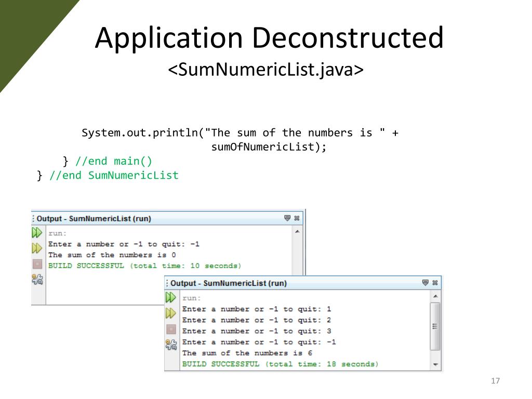Click the Run icon in the left Output window
This screenshot has height=399, width=532.
[x=37, y=233]
